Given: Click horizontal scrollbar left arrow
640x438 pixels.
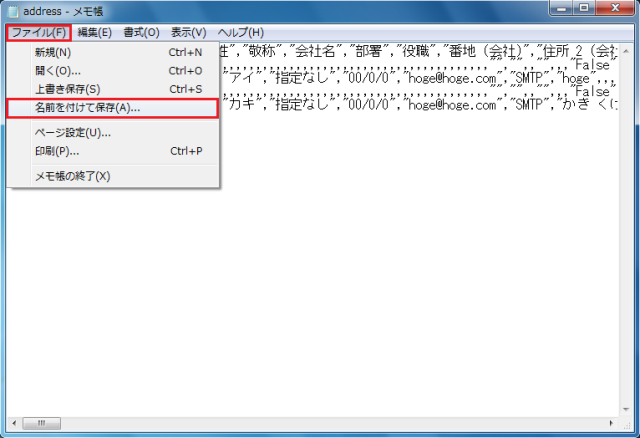Looking at the screenshot, I should tap(14, 423).
